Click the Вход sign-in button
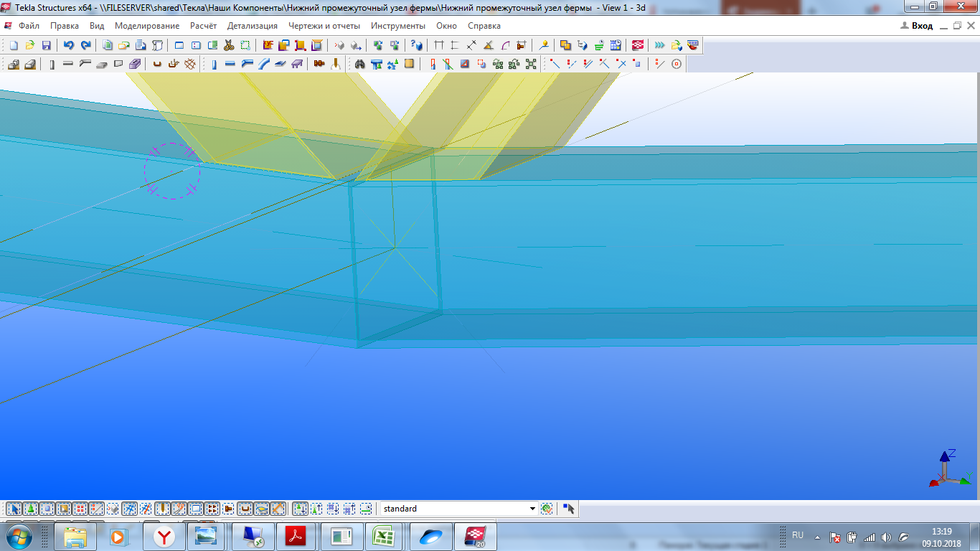The image size is (980, 551). click(x=917, y=26)
